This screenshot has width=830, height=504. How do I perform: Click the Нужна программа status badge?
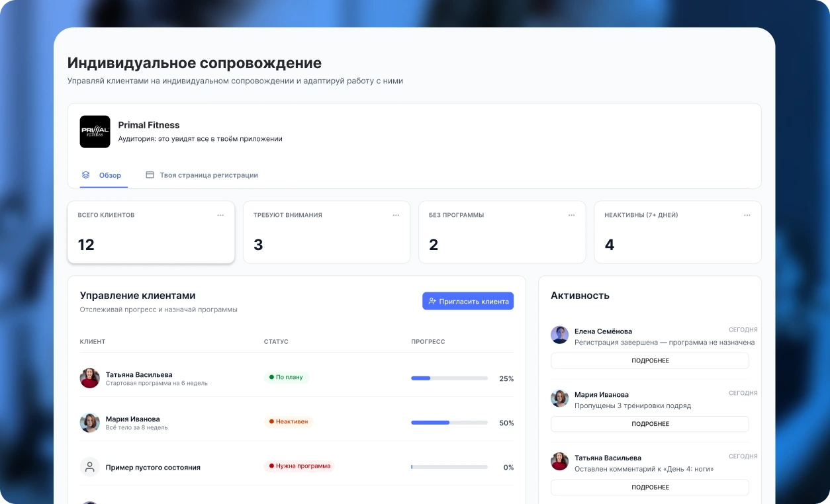coord(299,466)
